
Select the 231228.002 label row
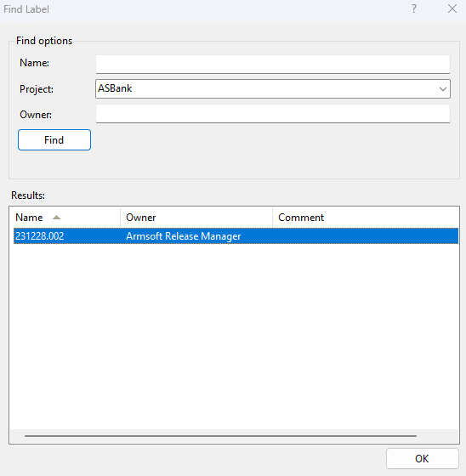tap(236, 236)
